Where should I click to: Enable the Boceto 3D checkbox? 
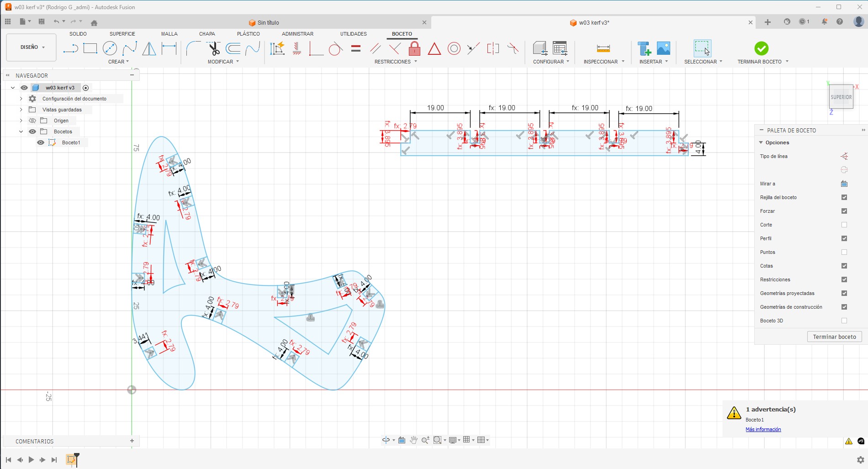[844, 321]
